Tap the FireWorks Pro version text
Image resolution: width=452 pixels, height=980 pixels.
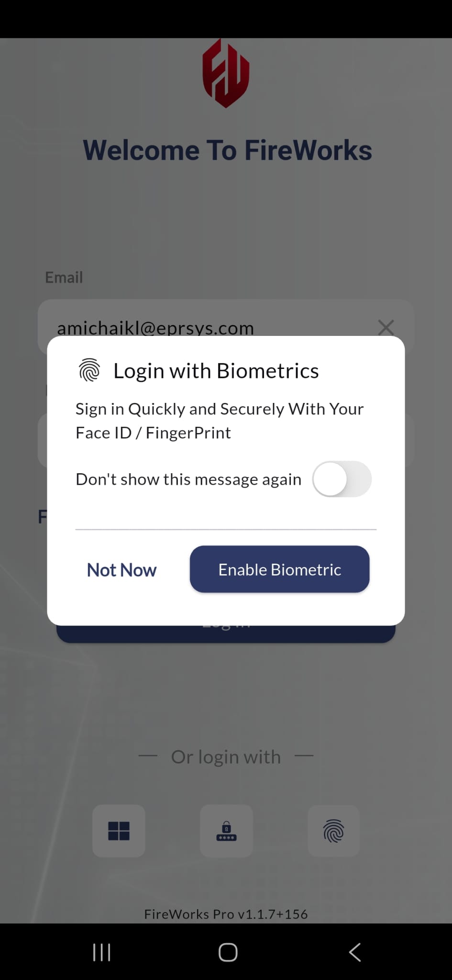point(226,914)
